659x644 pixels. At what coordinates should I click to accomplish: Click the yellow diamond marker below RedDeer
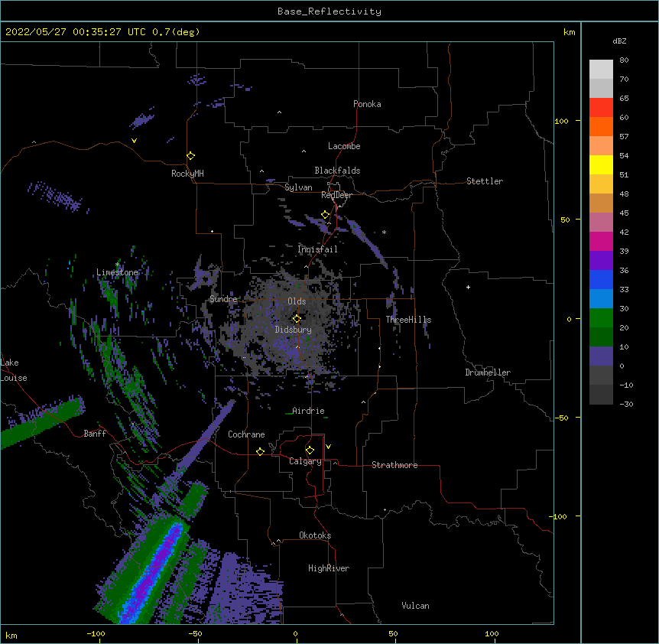(326, 215)
